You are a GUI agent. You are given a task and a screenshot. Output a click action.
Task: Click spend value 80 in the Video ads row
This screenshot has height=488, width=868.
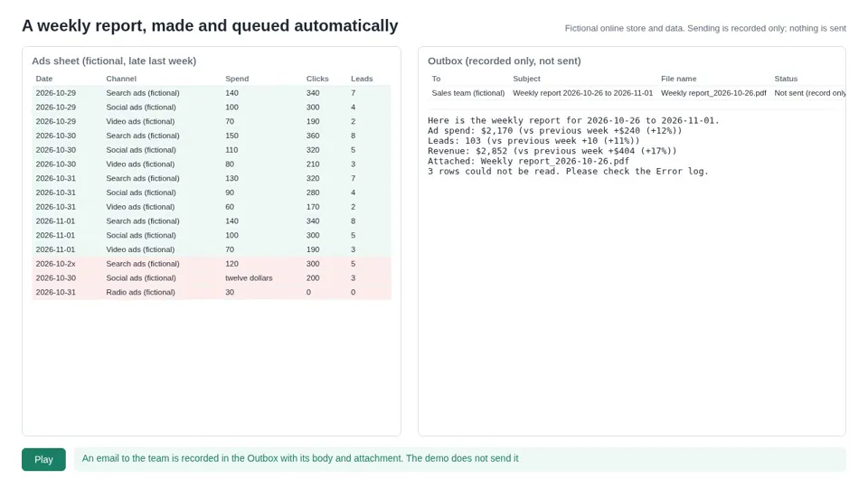click(229, 164)
